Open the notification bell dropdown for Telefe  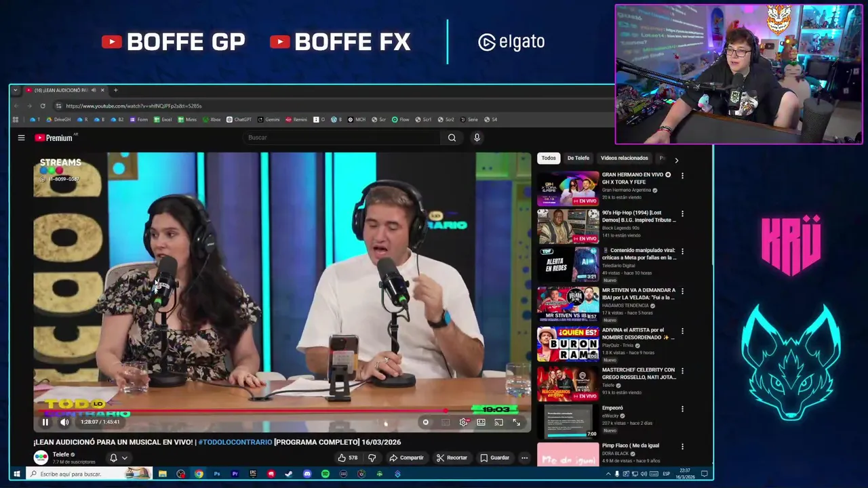coord(118,457)
